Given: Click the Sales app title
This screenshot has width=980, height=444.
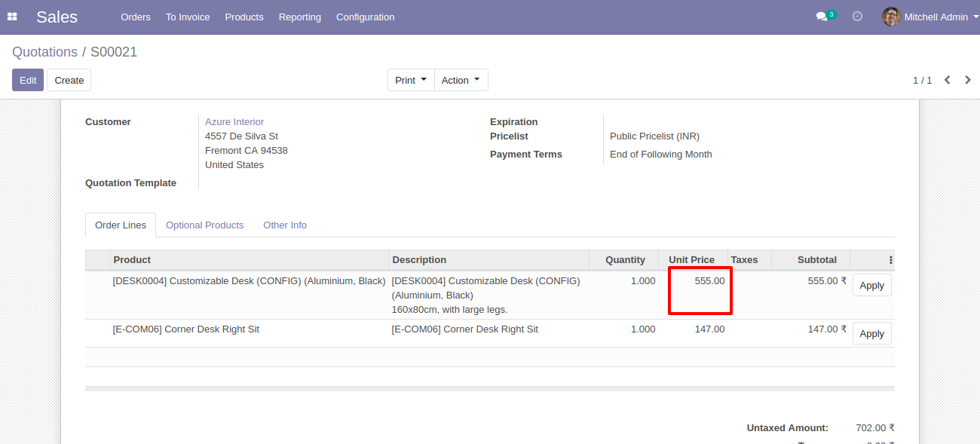Looking at the screenshot, I should click(x=57, y=17).
